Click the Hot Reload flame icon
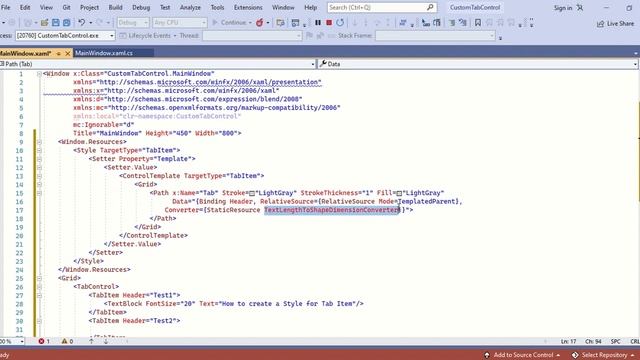 tap(259, 23)
